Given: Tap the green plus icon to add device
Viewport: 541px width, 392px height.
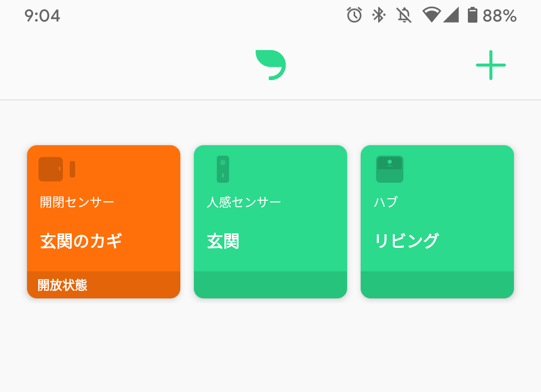Looking at the screenshot, I should coord(490,65).
